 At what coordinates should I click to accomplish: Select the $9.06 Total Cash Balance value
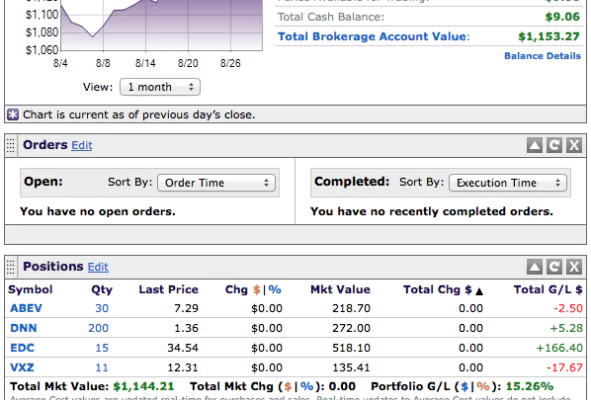(562, 17)
